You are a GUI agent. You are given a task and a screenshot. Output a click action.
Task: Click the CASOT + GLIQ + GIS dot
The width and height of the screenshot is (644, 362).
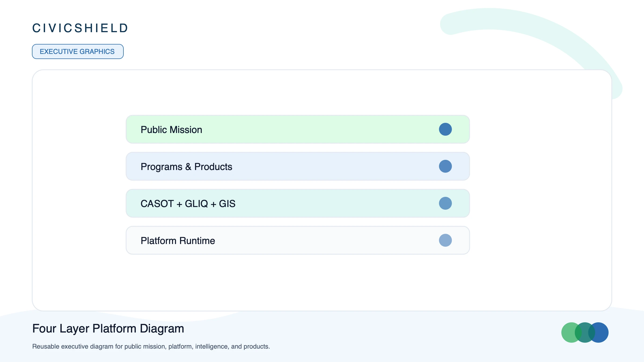coord(445,203)
